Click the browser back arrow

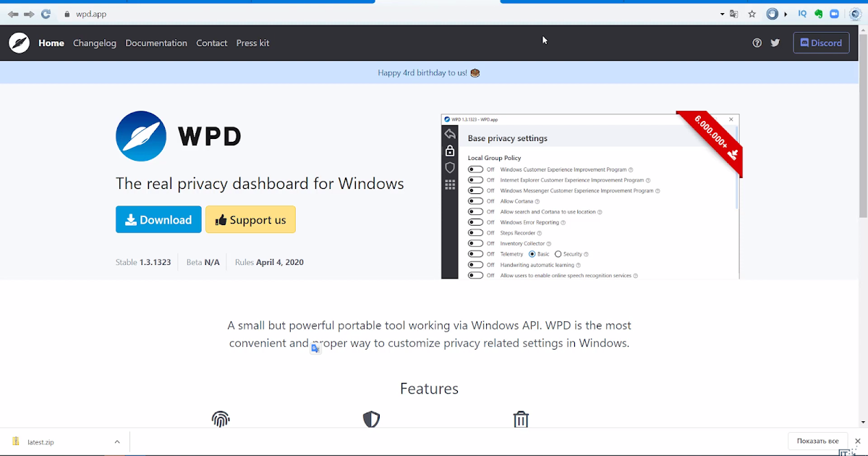click(13, 14)
